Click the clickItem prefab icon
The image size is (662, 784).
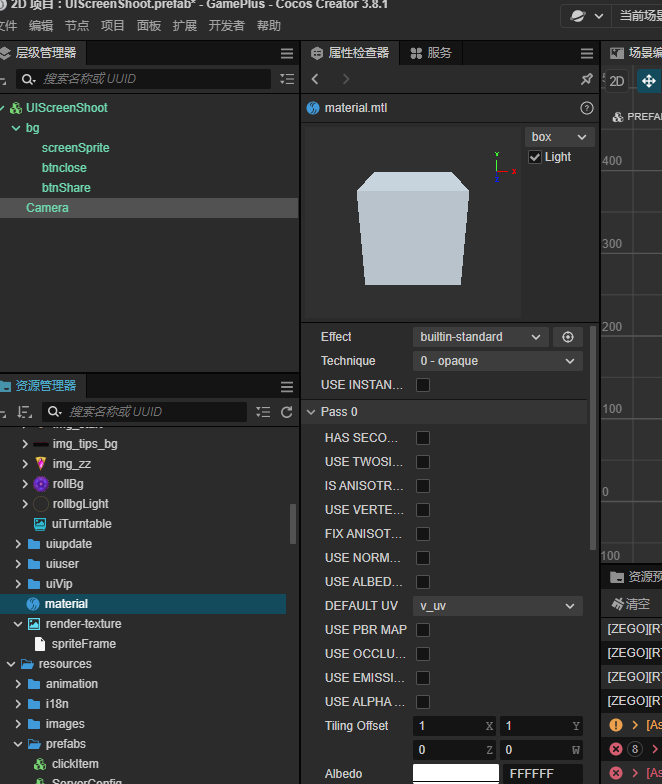click(40, 764)
